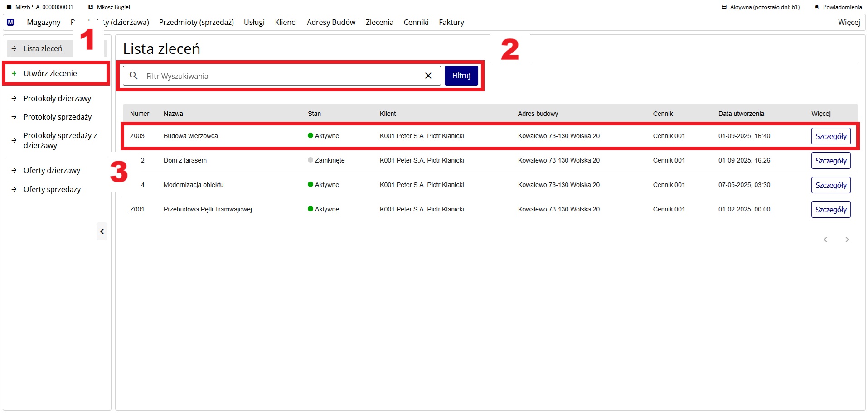The width and height of the screenshot is (868, 413).
Task: Click the green plus Utwórz zlecenie icon
Action: (14, 73)
